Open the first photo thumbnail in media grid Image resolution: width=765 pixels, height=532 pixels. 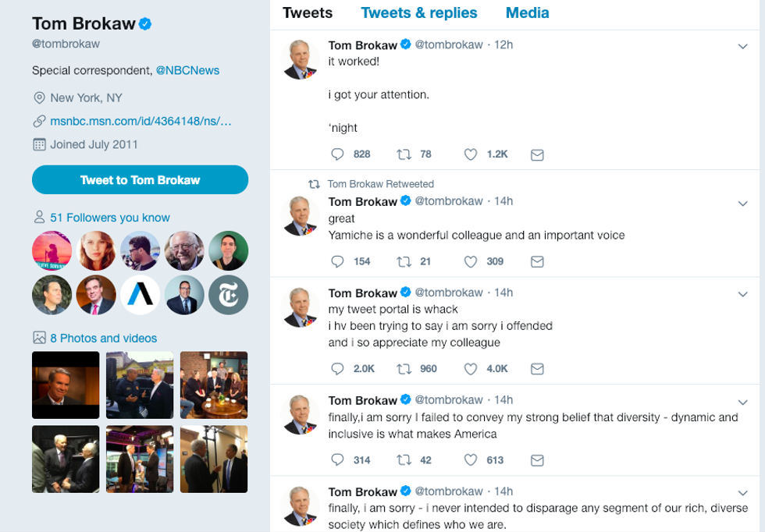66,385
